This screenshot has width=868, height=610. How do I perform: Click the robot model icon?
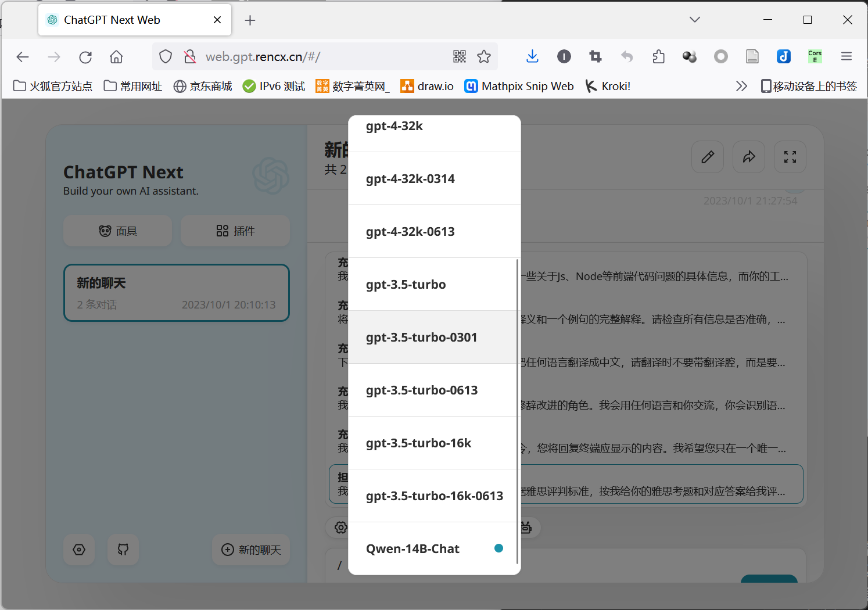click(x=526, y=528)
